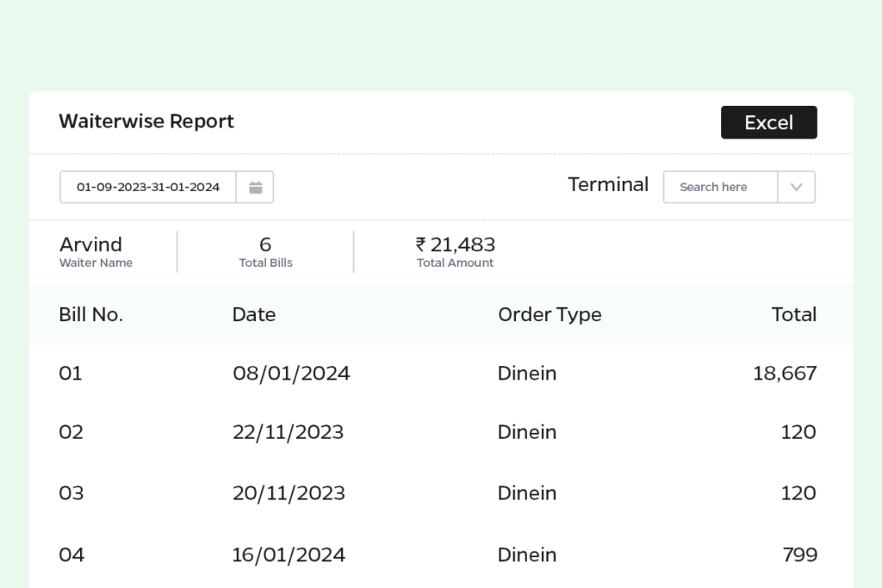Select bill number 01 cell

(71, 374)
